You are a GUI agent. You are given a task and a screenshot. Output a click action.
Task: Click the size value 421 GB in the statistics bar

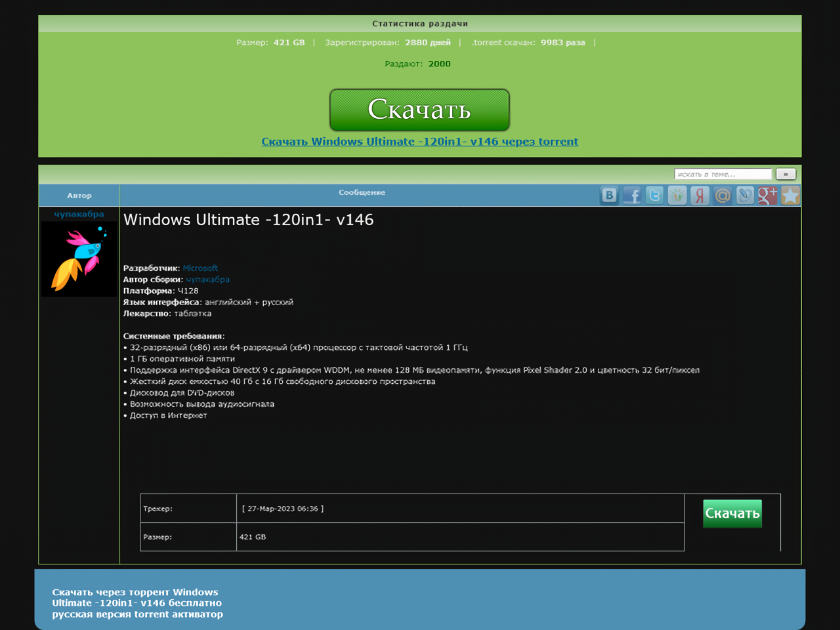pyautogui.click(x=289, y=43)
